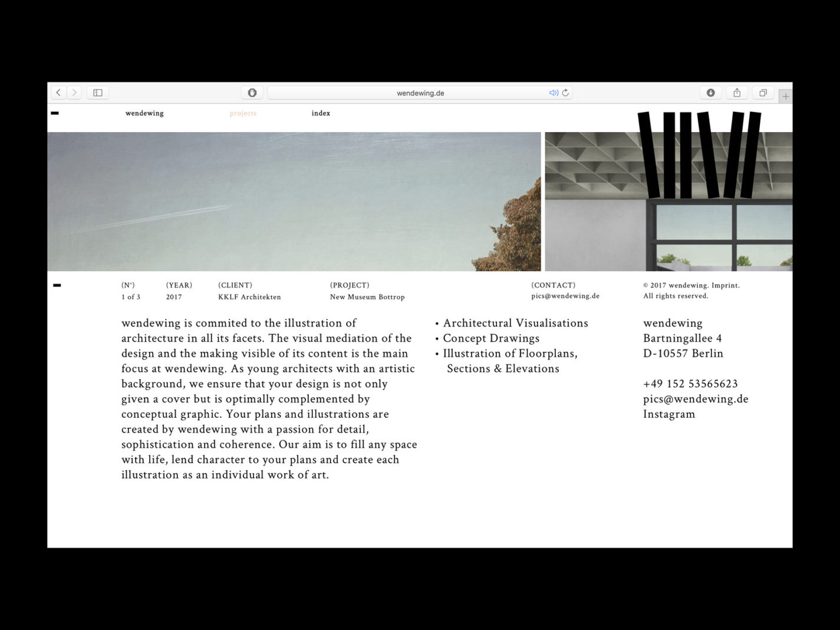Add a new tab with the plus button

(x=785, y=96)
